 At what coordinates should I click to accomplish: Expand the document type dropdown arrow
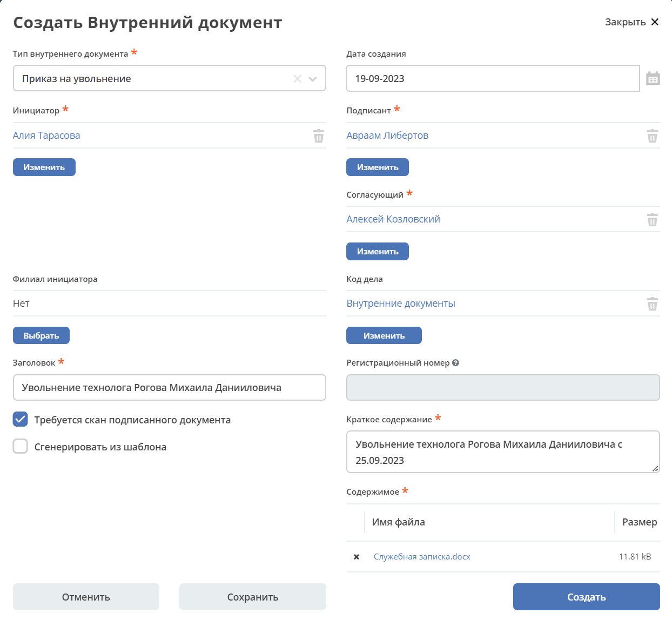pos(313,79)
